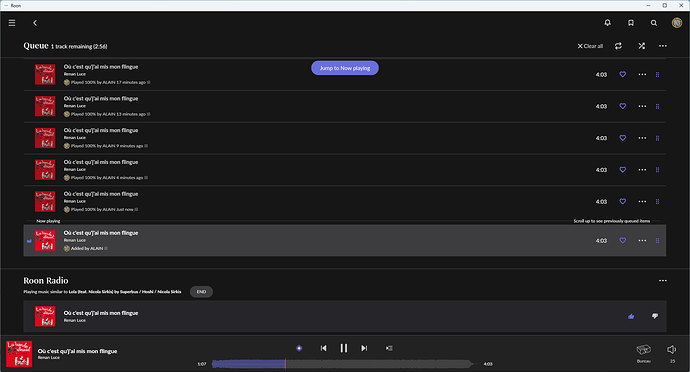Viewport: 690px width, 372px height.
Task: Open the hamburger navigation menu
Action: [x=12, y=23]
